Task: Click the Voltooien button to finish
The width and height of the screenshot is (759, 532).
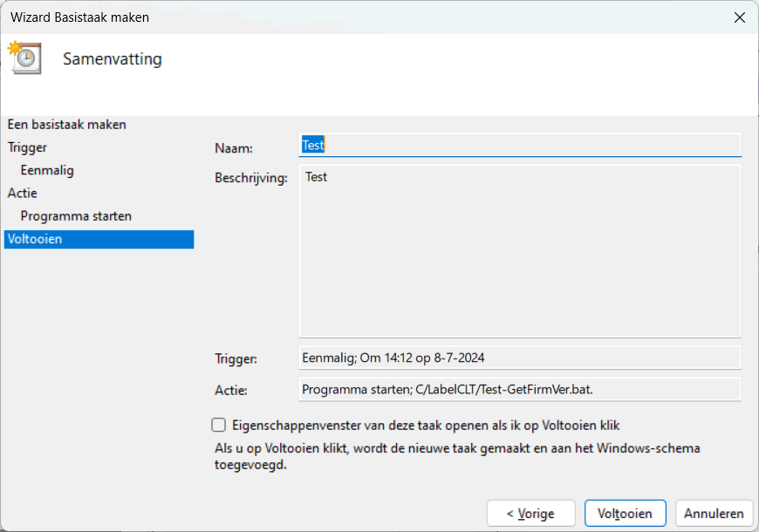Action: pyautogui.click(x=625, y=514)
